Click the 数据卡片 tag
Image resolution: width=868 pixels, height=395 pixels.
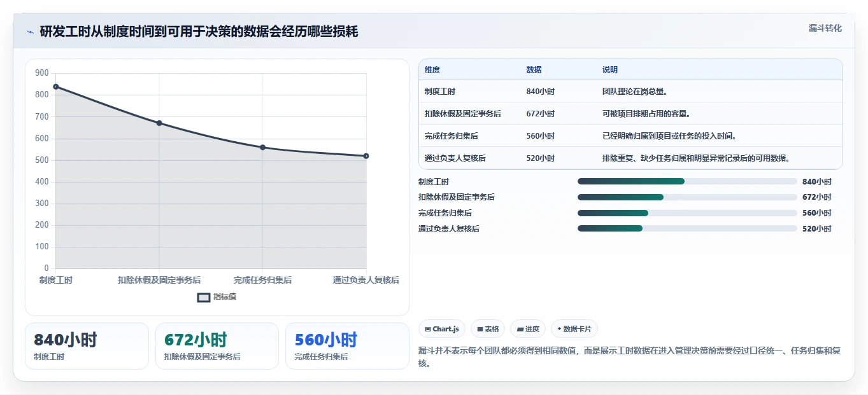click(x=574, y=329)
